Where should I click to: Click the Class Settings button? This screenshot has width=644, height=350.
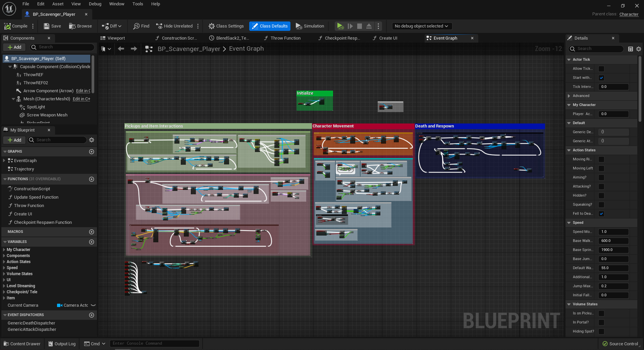[226, 26]
